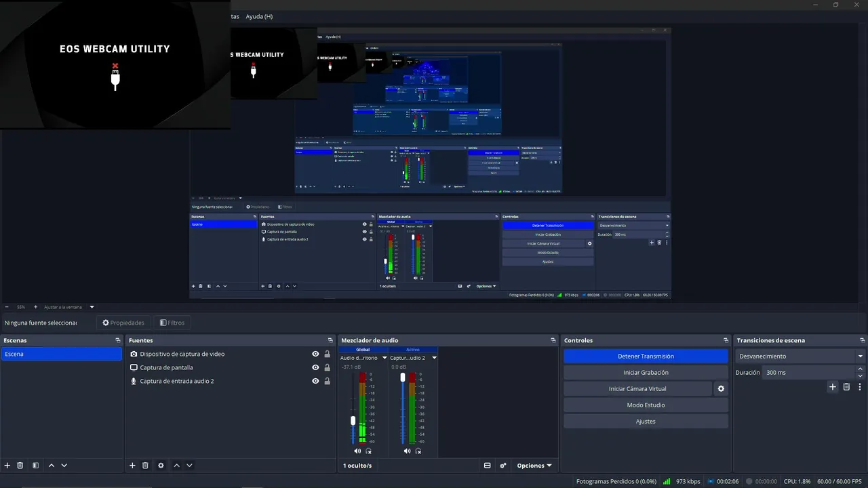Click the Audio del escritorio volume slider handle
The height and width of the screenshot is (488, 868).
(x=353, y=421)
